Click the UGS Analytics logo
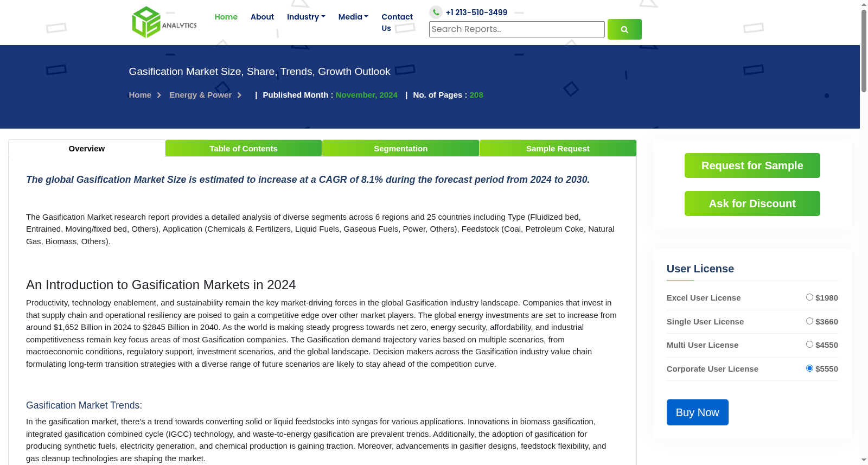Screen dimensions: 868x465 [164, 22]
